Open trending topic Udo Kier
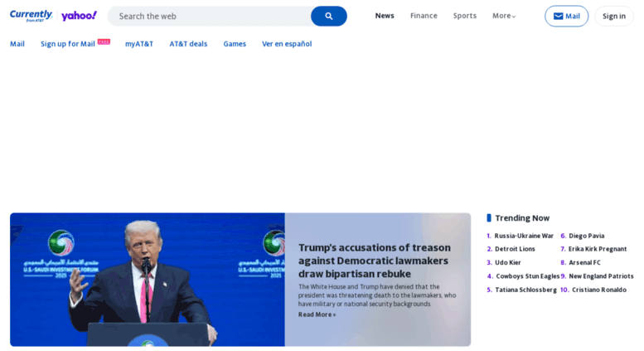 tap(507, 262)
